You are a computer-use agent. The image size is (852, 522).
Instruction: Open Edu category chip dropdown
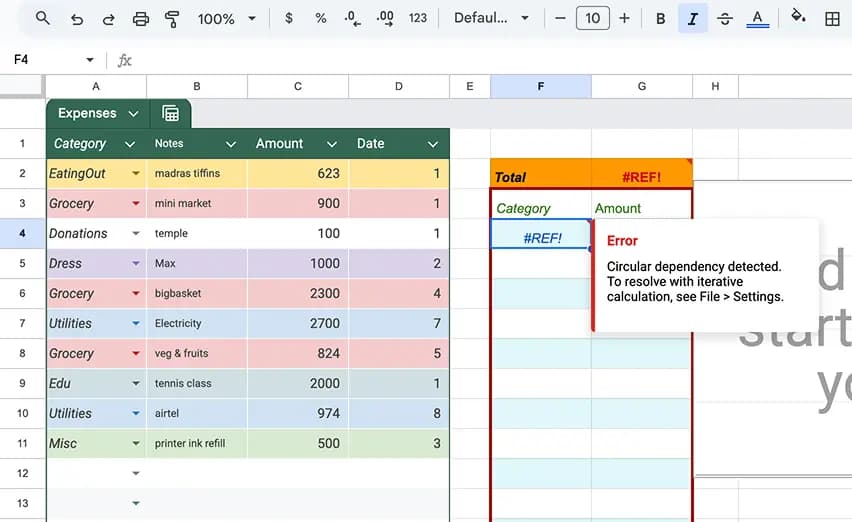(x=136, y=383)
